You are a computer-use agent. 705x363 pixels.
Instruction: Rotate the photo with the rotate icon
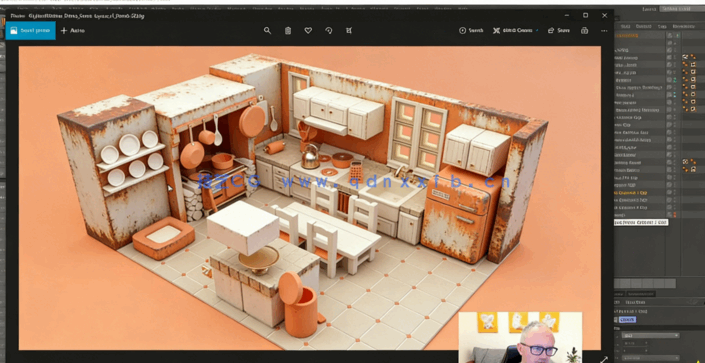click(x=329, y=31)
